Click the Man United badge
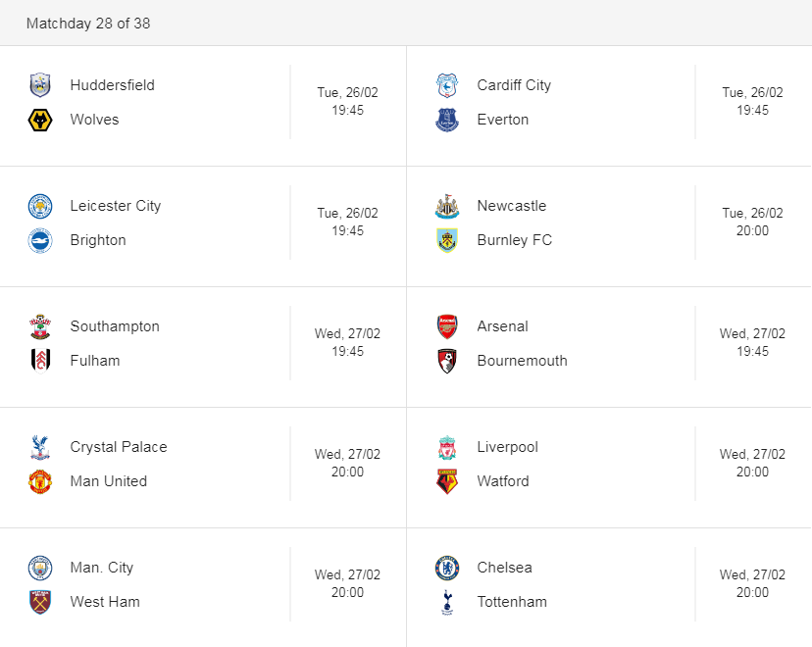This screenshot has height=647, width=812. 40,481
